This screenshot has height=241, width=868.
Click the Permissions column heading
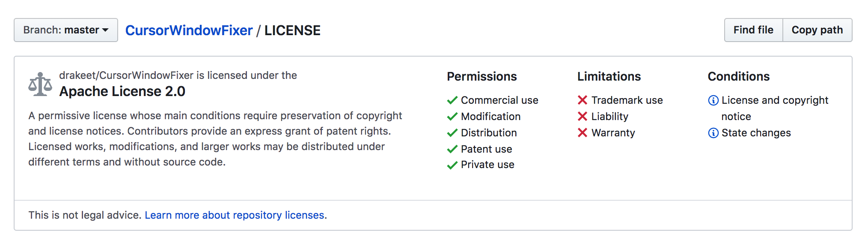[x=482, y=76]
